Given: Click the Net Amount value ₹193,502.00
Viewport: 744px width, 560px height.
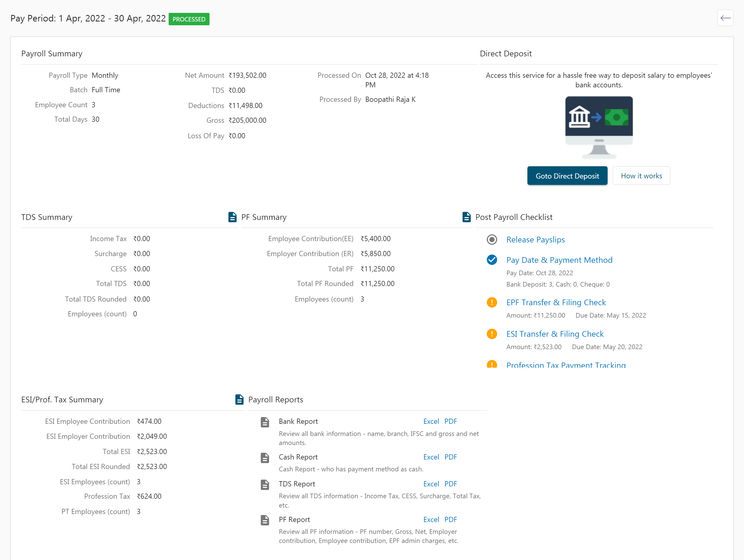Looking at the screenshot, I should tap(247, 75).
